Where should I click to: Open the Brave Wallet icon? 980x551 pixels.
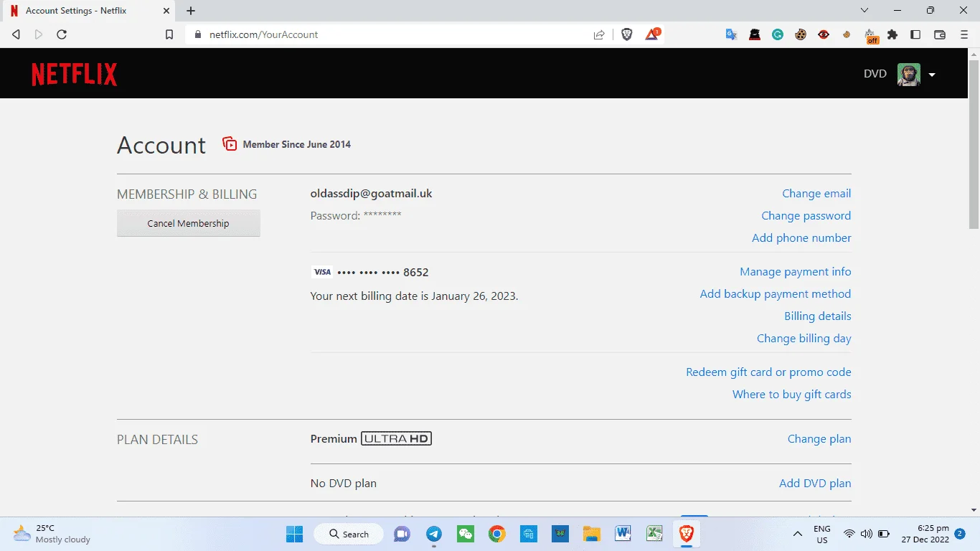click(x=940, y=34)
